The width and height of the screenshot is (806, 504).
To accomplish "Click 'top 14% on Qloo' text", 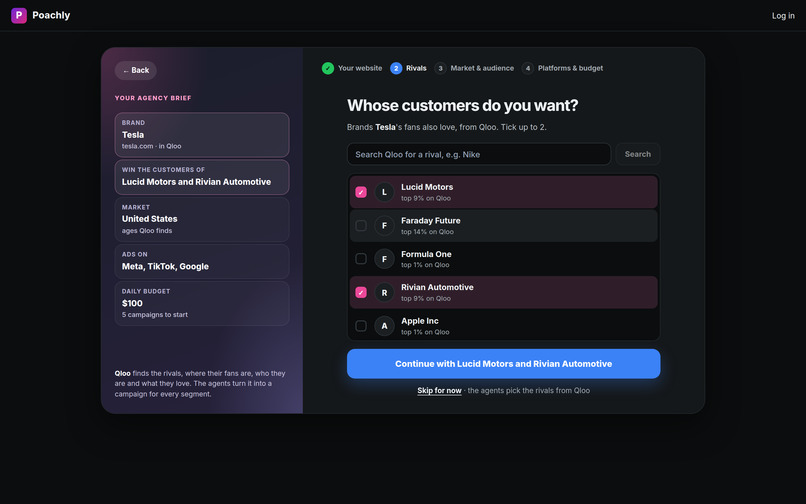I will click(x=427, y=232).
